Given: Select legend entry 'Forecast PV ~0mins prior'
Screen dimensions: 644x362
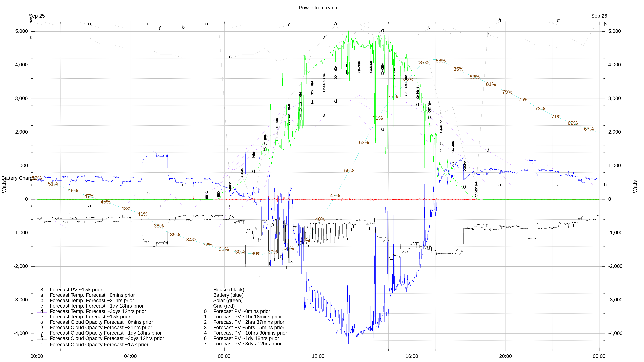Looking at the screenshot, I should point(242,311).
